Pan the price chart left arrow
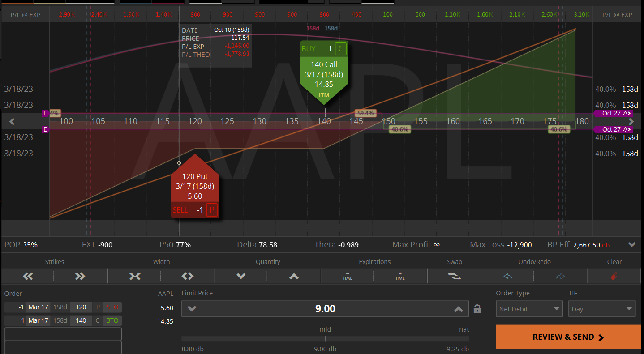Viewport: 644px width, 354px height. tap(12, 121)
